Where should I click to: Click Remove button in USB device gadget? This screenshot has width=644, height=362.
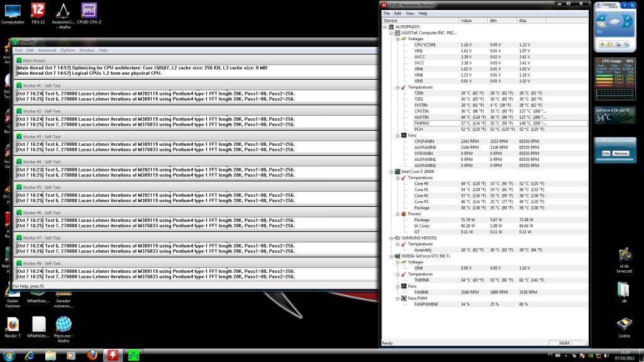click(621, 153)
